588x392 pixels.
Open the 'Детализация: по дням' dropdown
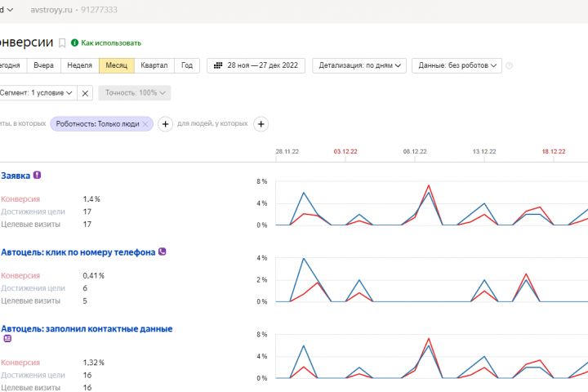point(359,66)
